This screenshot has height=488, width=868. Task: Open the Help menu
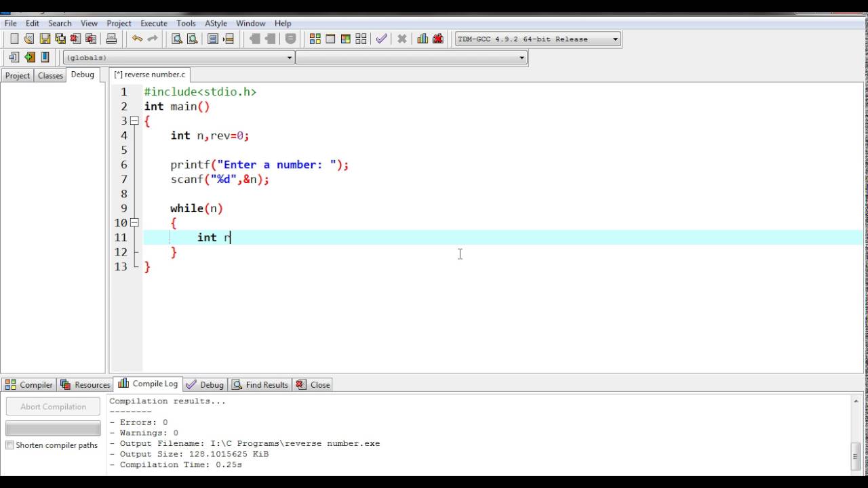click(283, 23)
